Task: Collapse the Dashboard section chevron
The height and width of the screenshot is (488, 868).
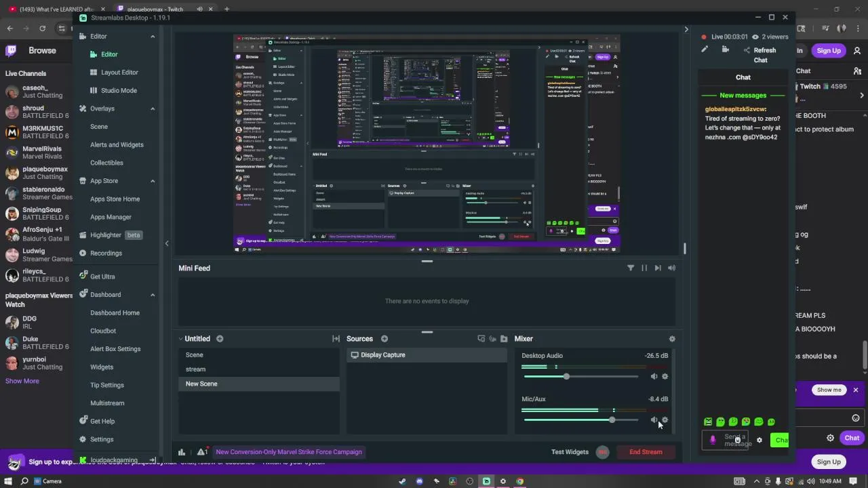Action: click(x=153, y=295)
